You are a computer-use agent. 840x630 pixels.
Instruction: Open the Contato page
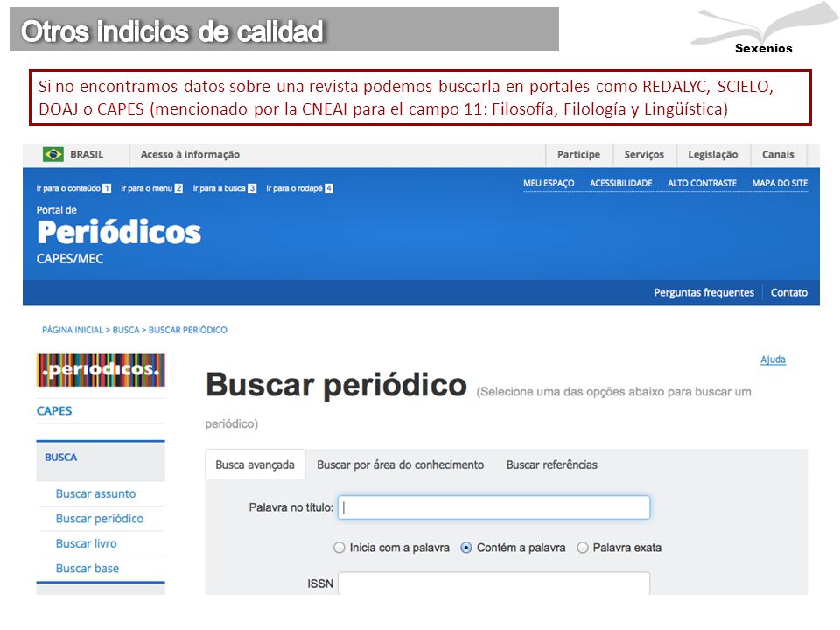pos(788,292)
